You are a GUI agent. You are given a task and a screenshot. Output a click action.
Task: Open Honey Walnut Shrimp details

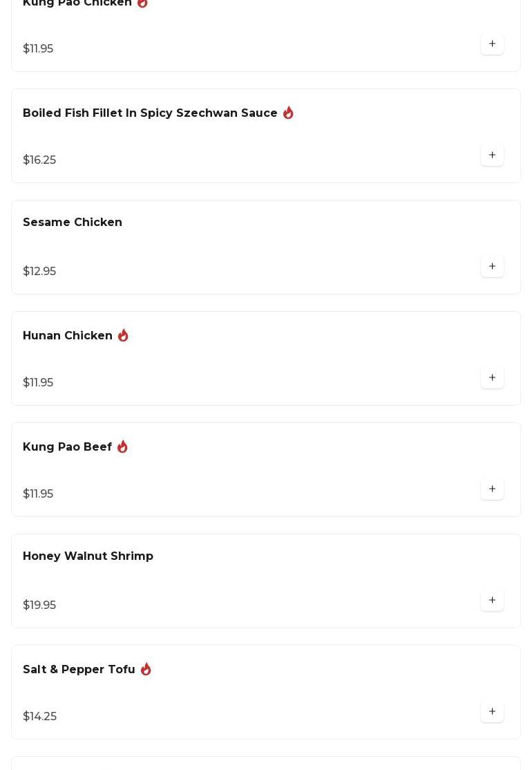click(88, 556)
